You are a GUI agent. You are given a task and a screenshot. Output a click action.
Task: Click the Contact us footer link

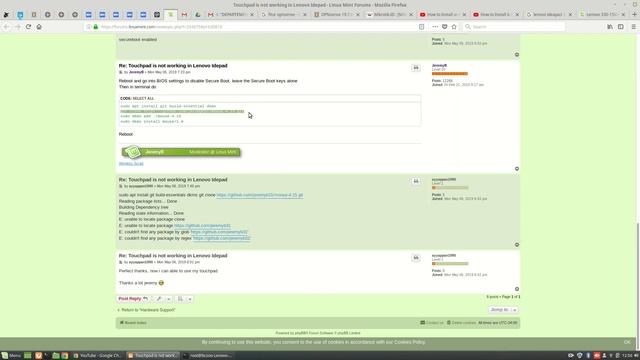(x=432, y=323)
